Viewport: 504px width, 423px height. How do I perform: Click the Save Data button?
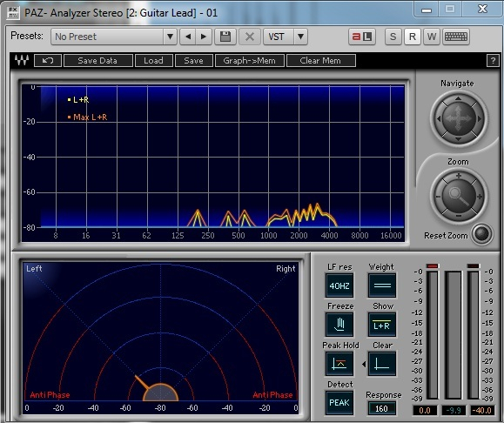[98, 60]
